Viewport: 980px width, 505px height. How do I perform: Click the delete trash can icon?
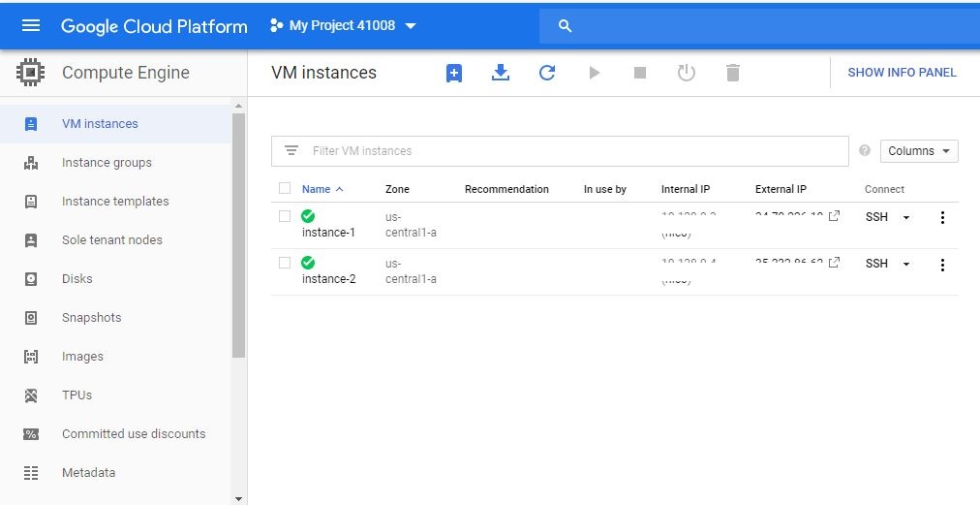pos(733,73)
